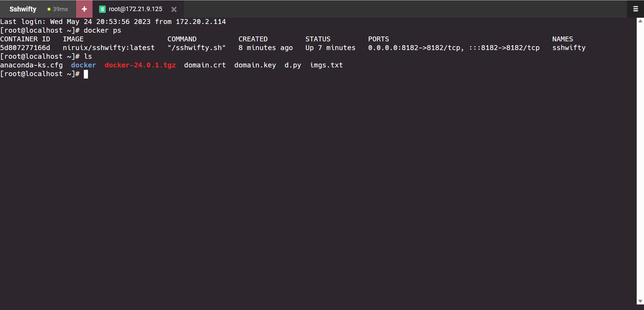Close the root@172.21.9.125 tab
Viewport: 644px width, 310px height.
(174, 9)
